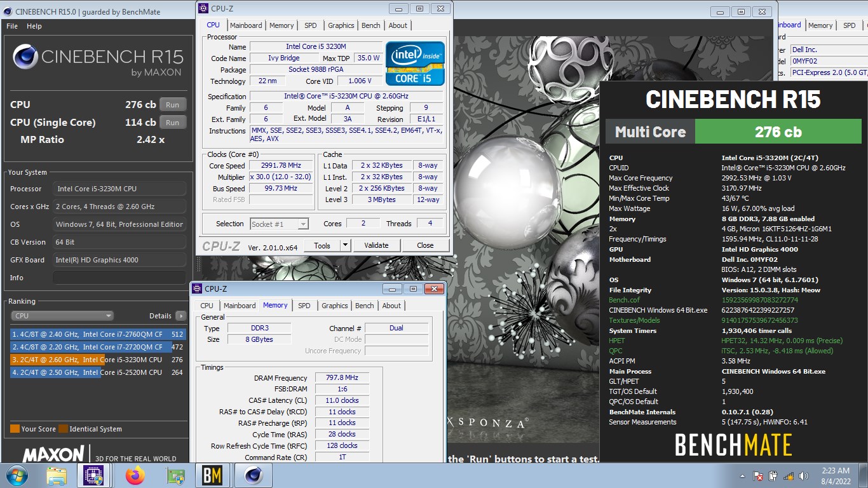This screenshot has height=488, width=868.
Task: Click the Core Speed value 2991.78 MHz
Action: (281, 166)
